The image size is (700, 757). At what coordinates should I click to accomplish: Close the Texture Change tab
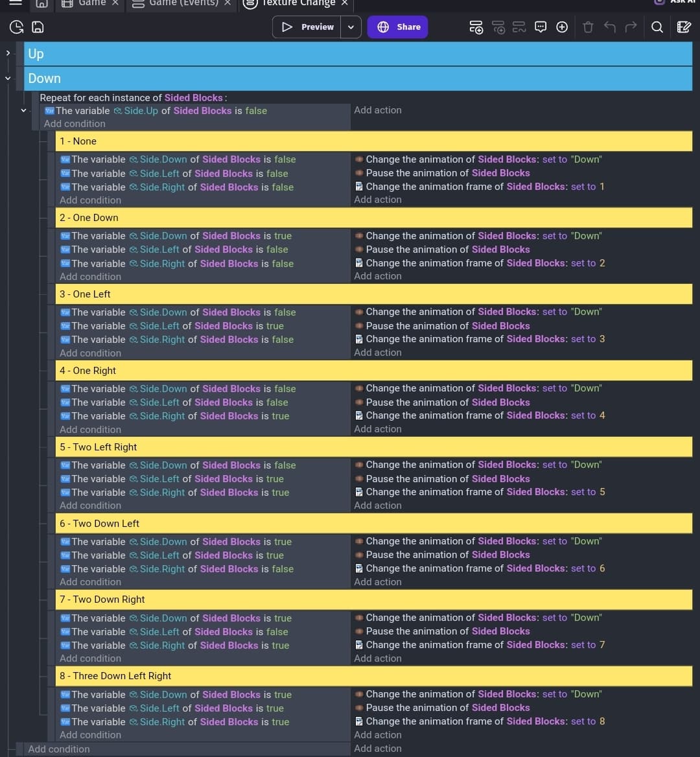tap(345, 3)
